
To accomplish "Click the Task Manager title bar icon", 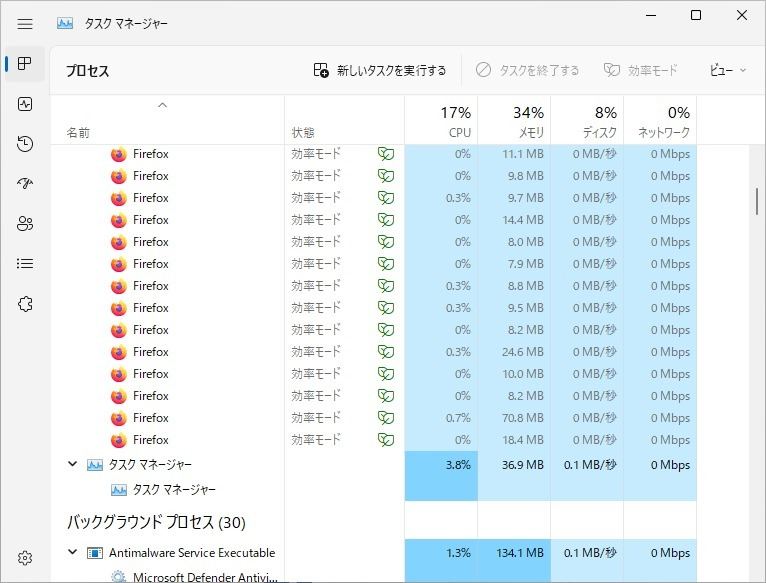I will point(65,23).
